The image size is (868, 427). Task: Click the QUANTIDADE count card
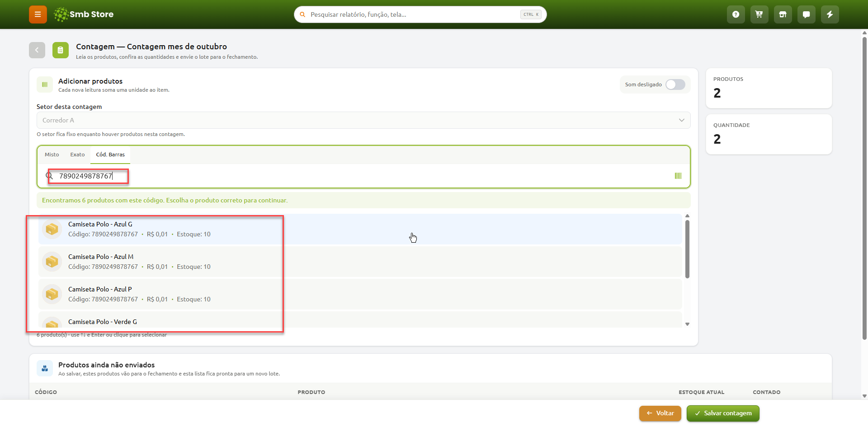(x=769, y=134)
